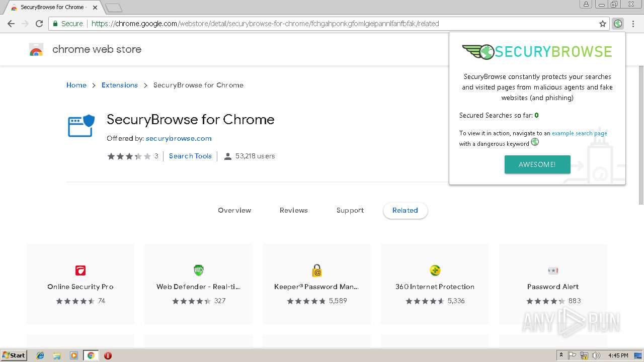Viewport: 644px width, 362px height.
Task: Click the SecuryBrowse popup logo
Action: 537,52
